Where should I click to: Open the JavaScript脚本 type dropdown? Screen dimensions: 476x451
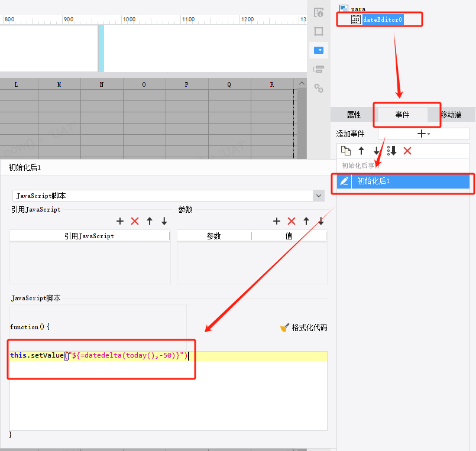point(319,196)
